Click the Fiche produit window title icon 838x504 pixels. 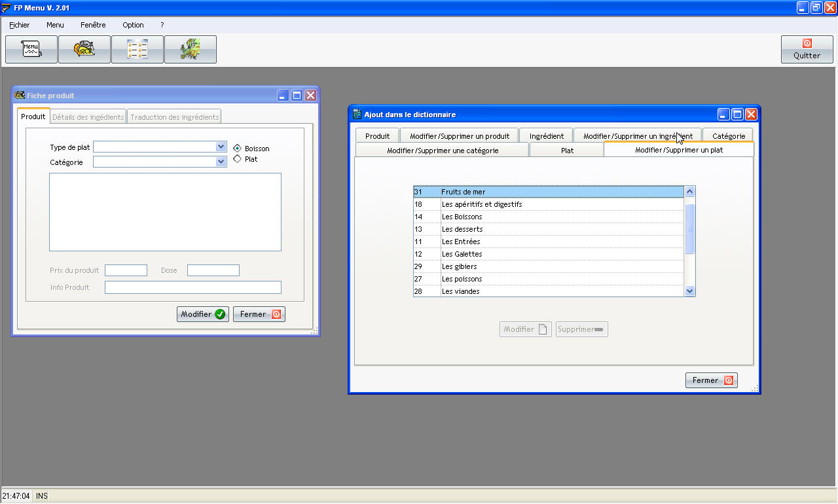(x=20, y=96)
